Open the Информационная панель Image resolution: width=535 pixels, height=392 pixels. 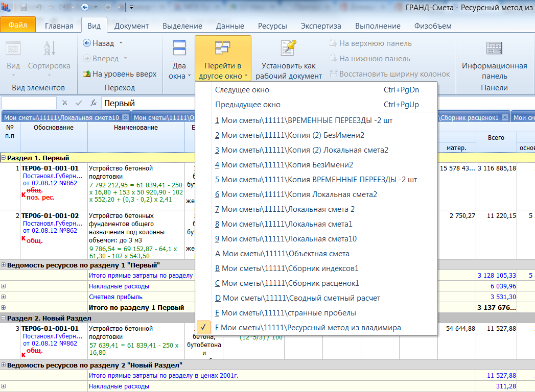click(x=494, y=48)
